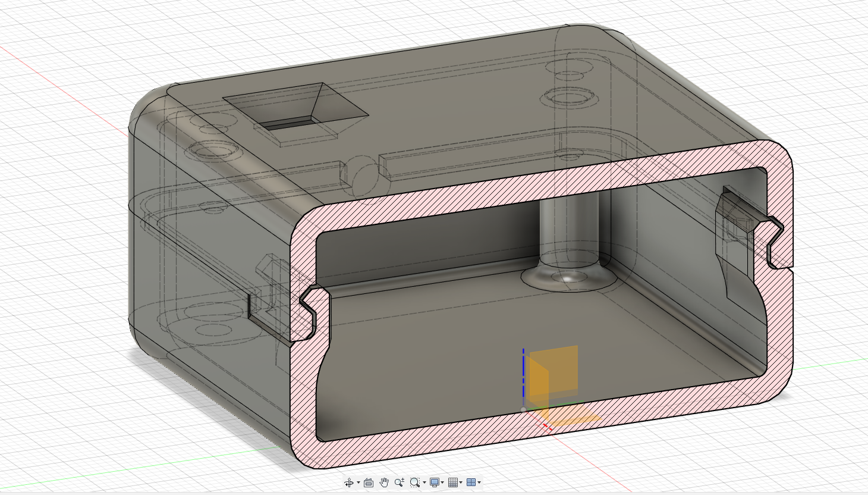Click the Viewports layout icon
Image resolution: width=868 pixels, height=495 pixels.
[471, 483]
